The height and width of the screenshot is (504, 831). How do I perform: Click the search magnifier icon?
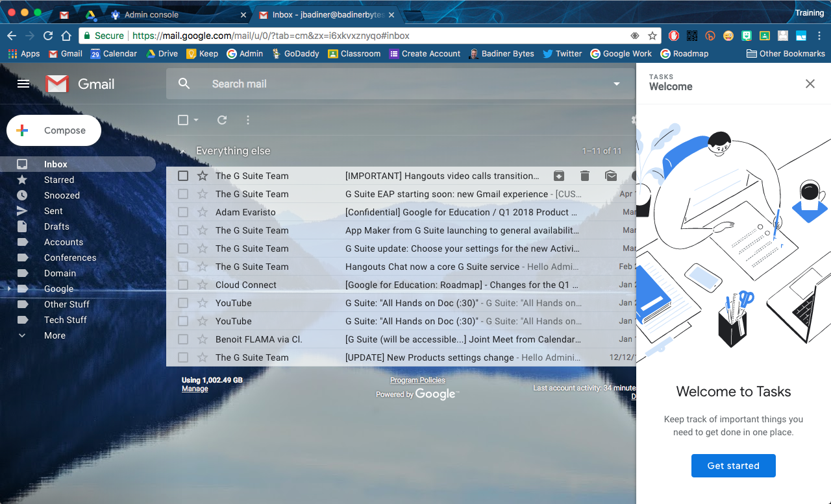click(184, 84)
